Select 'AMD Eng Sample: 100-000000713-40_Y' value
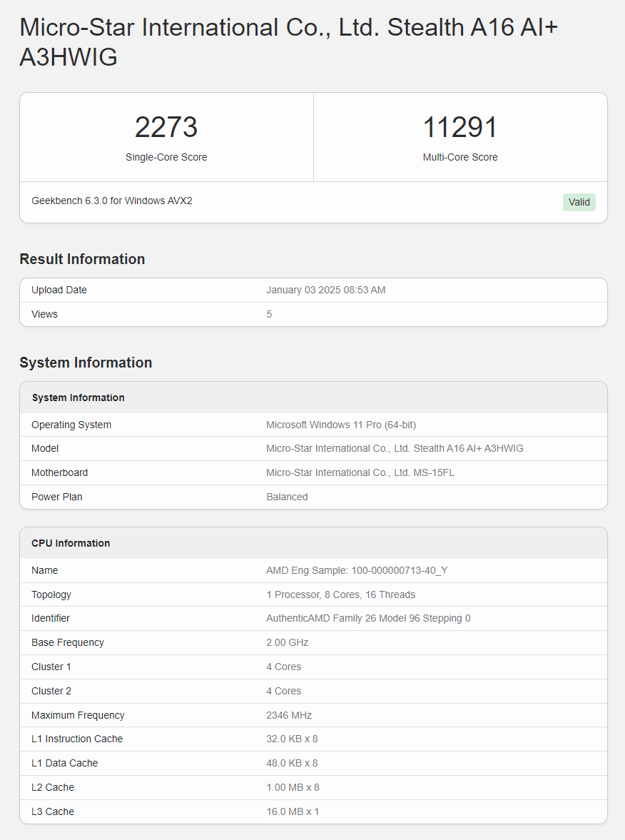625x840 pixels. (357, 570)
